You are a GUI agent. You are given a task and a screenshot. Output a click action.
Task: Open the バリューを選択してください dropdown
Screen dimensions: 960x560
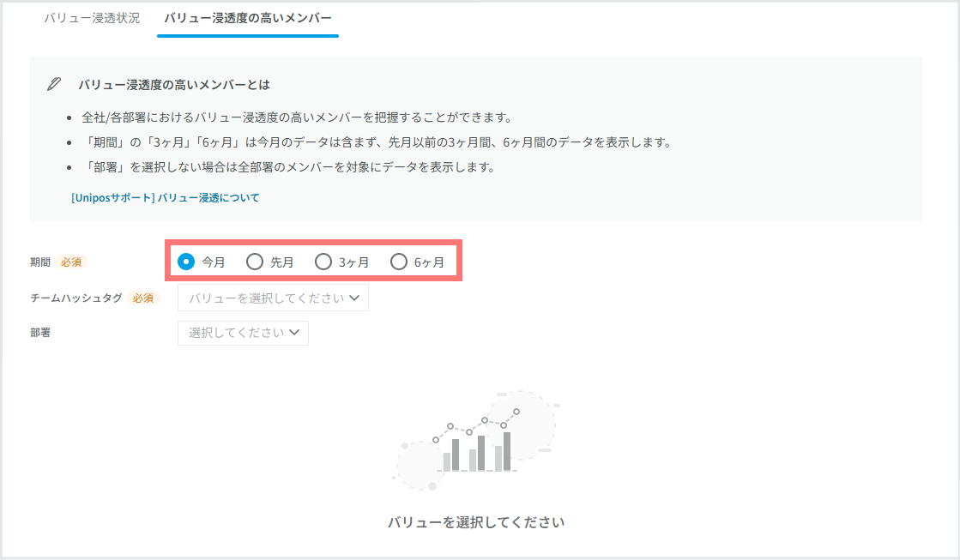point(273,298)
